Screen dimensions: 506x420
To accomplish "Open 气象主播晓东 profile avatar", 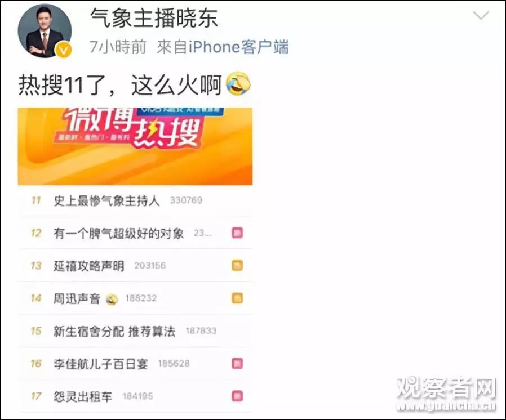I will [45, 30].
